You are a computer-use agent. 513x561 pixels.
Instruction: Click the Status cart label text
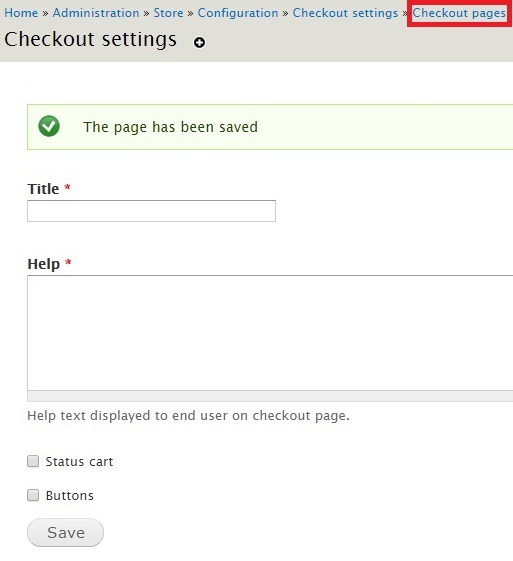(x=79, y=462)
